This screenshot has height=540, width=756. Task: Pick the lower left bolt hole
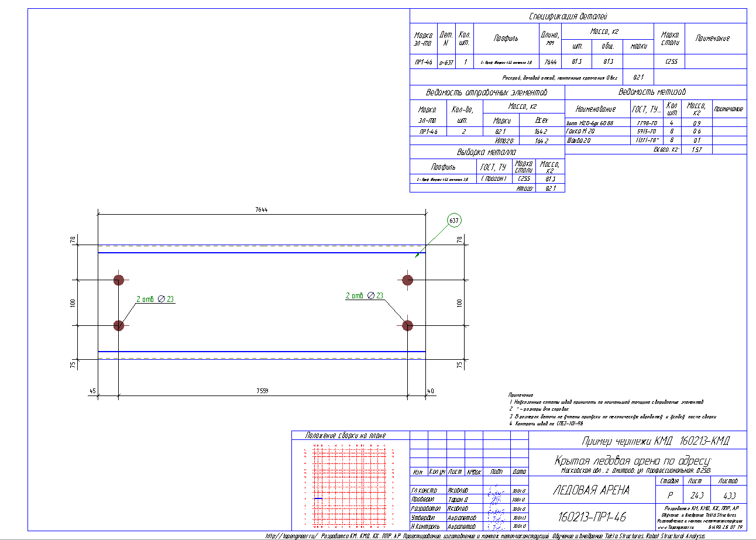click(119, 325)
